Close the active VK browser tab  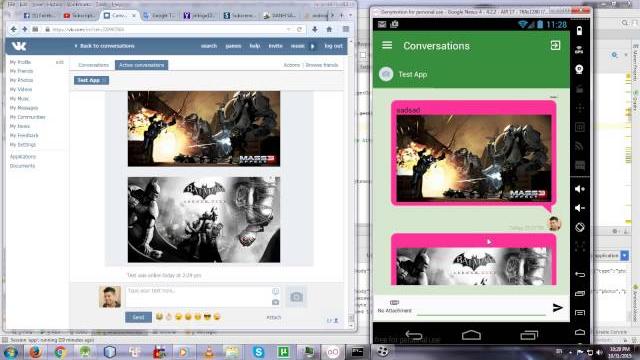pyautogui.click(x=133, y=16)
